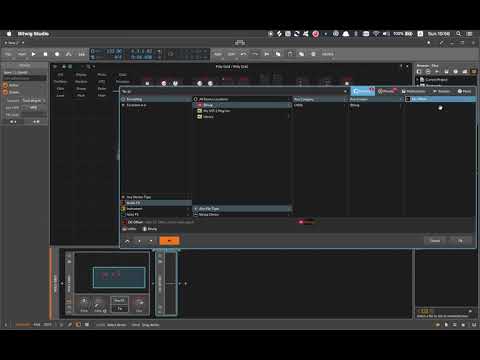Click the Ok button in the pop-up browser
480x360 pixels.
(x=460, y=240)
